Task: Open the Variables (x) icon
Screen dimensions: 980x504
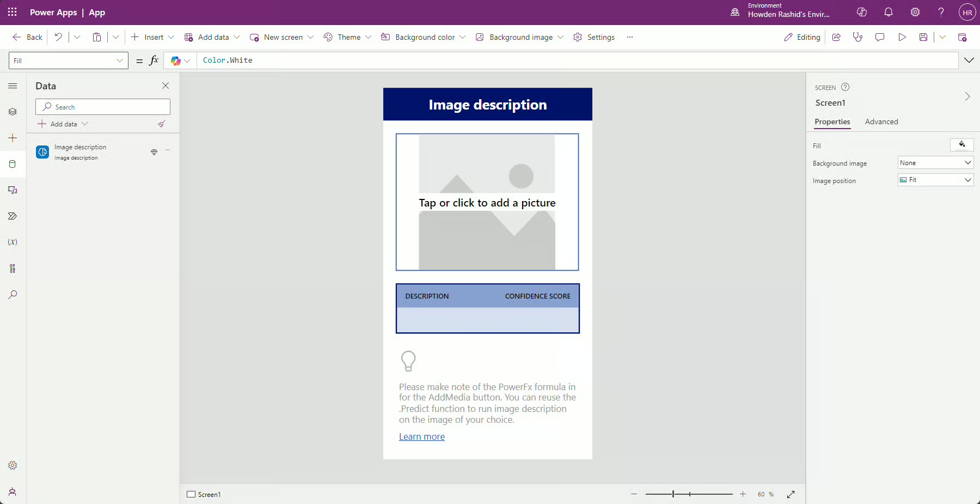Action: point(13,242)
